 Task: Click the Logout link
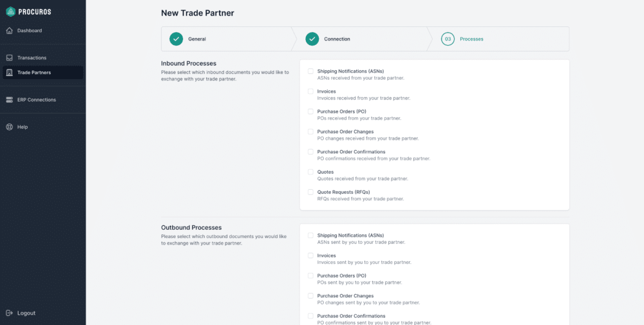[x=26, y=313]
